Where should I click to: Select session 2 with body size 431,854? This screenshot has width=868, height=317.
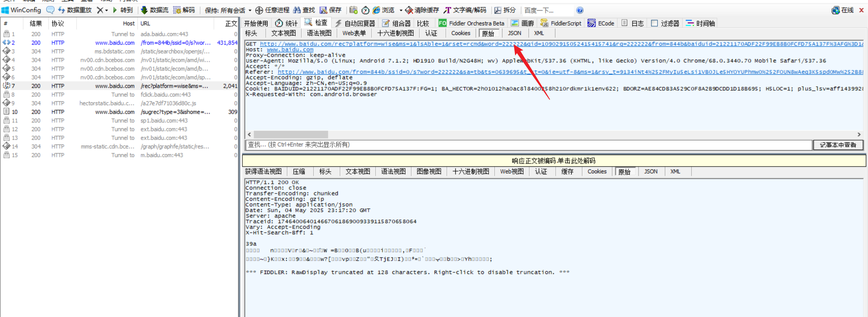coord(119,43)
